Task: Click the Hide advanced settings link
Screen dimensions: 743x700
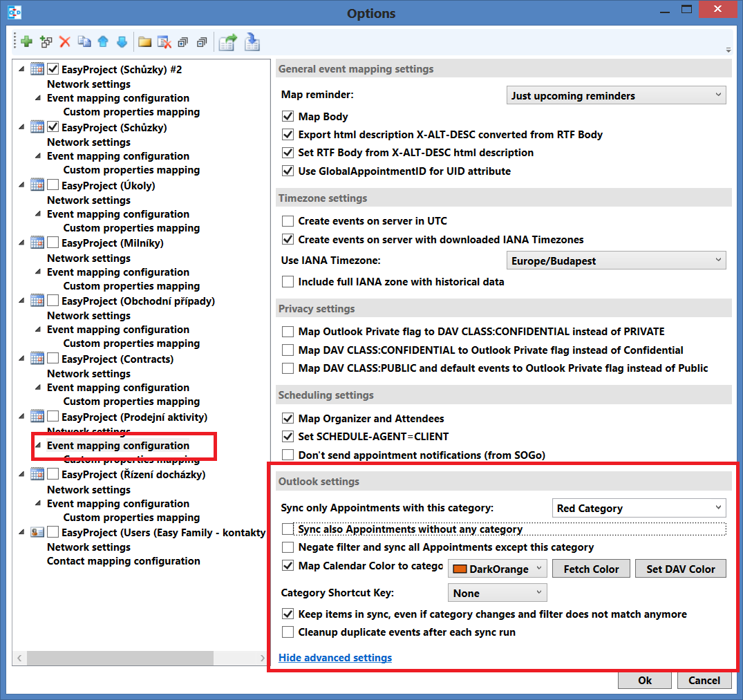Action: coord(335,657)
